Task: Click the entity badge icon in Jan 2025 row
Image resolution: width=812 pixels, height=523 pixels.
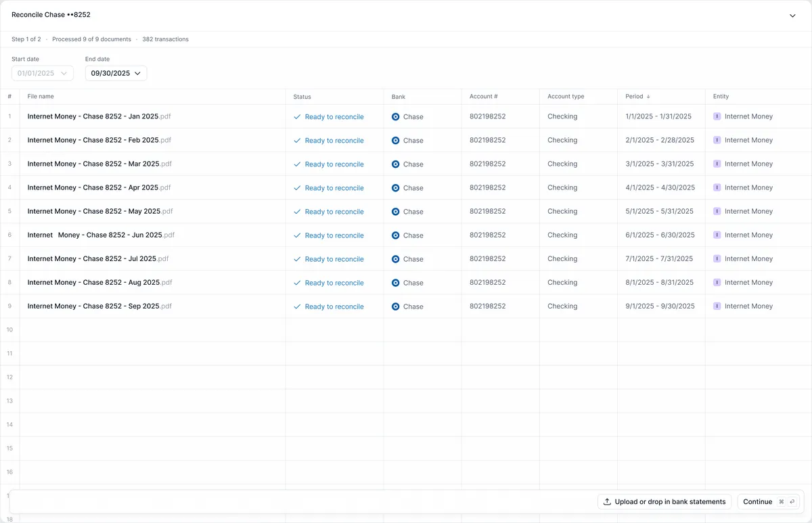Action: 717,116
